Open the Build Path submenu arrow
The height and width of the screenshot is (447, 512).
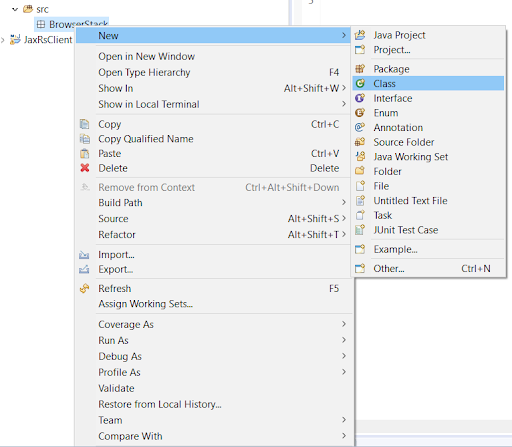pos(344,202)
